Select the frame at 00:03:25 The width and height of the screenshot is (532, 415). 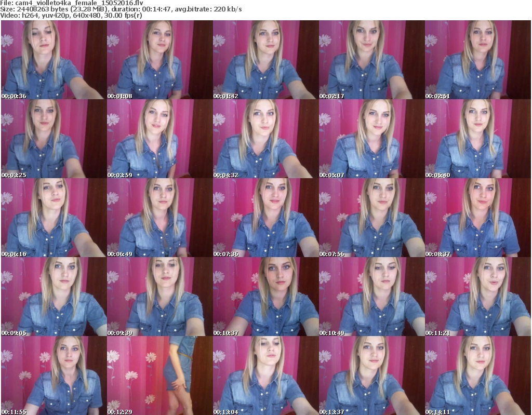(x=54, y=139)
